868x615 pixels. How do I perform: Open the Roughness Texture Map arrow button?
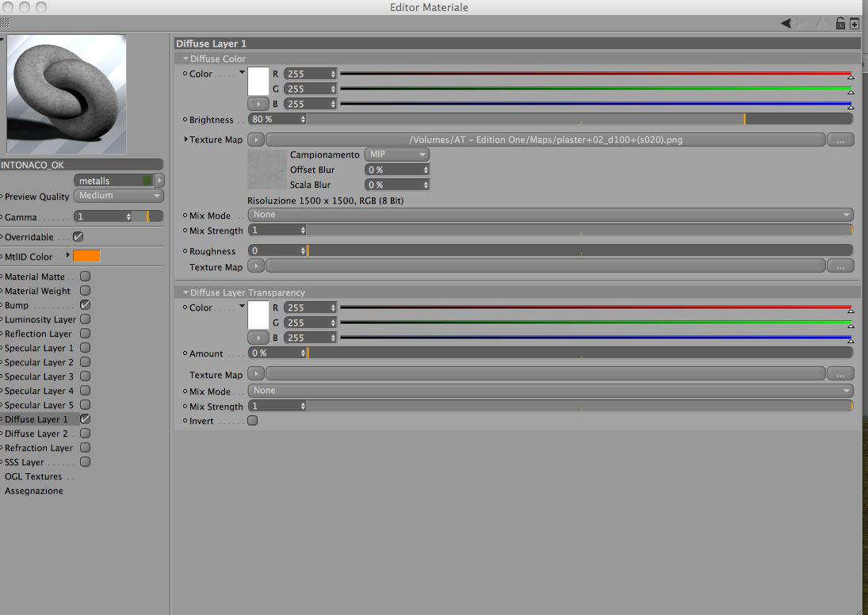pos(256,266)
